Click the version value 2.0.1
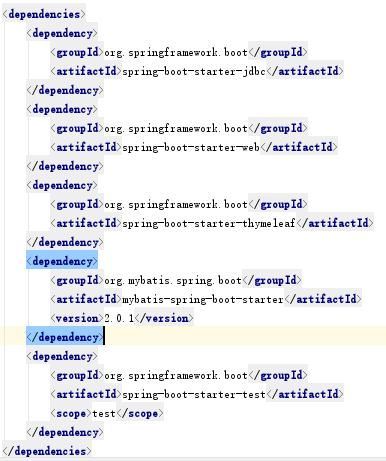386x461 pixels. click(x=119, y=318)
